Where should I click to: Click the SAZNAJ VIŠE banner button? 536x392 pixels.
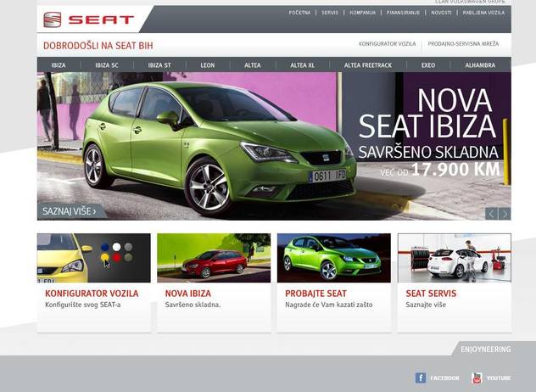coord(70,211)
